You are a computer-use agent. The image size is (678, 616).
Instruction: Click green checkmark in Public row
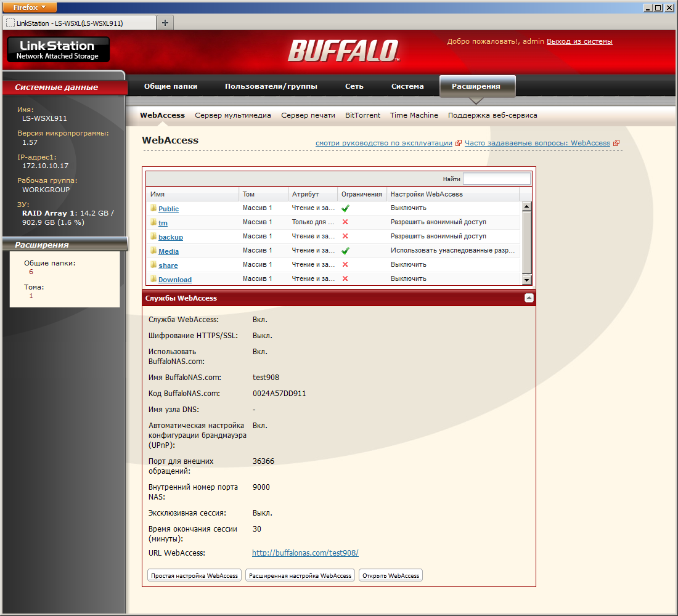[x=345, y=208]
